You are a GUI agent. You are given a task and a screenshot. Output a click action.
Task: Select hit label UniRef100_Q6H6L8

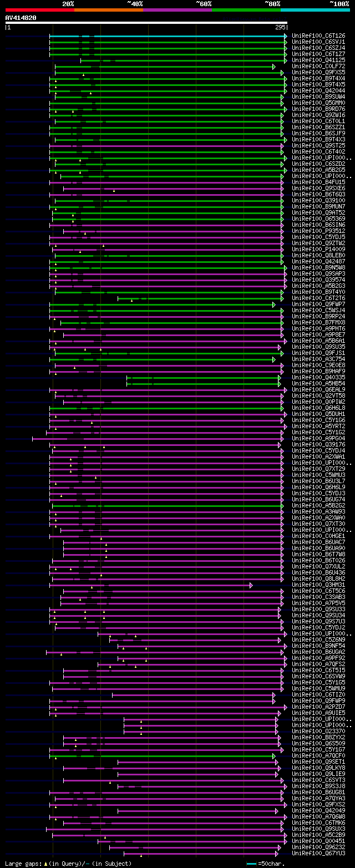tap(318, 408)
